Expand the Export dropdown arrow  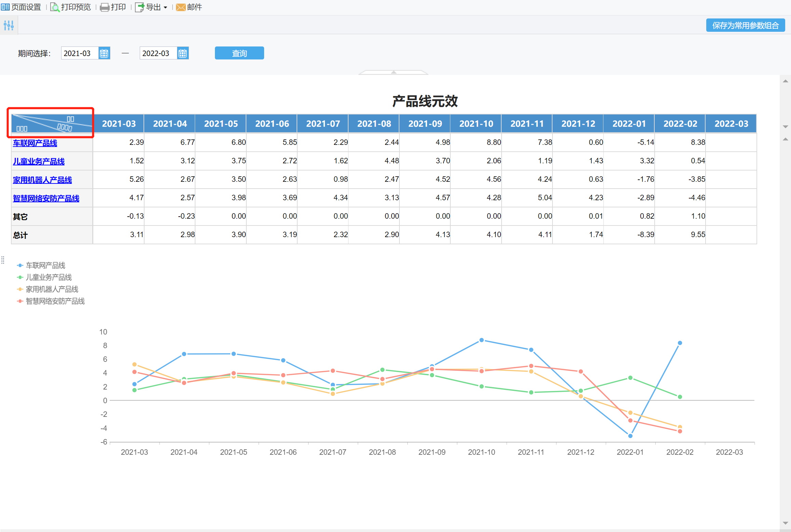(165, 8)
